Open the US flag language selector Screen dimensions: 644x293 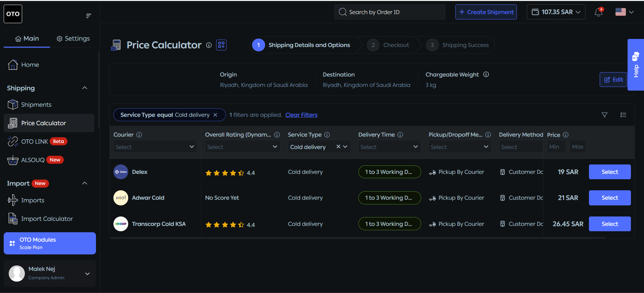[x=624, y=12]
